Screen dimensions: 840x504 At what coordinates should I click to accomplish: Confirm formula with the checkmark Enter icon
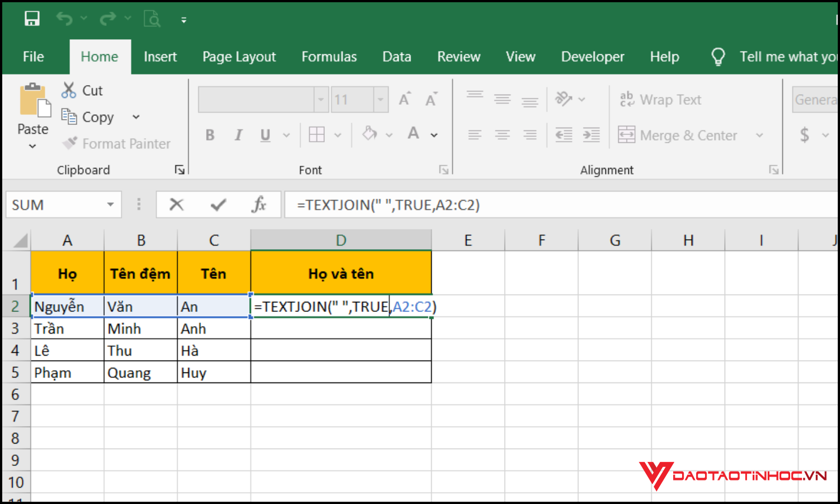click(x=218, y=205)
